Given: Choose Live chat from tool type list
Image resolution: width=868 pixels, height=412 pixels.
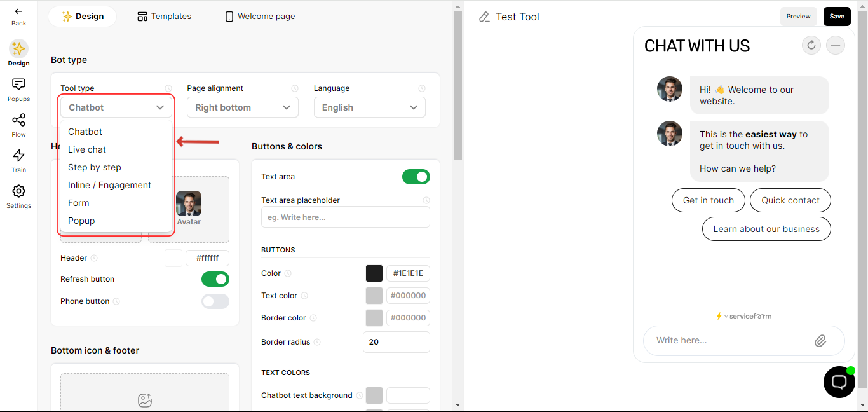Looking at the screenshot, I should pyautogui.click(x=87, y=149).
